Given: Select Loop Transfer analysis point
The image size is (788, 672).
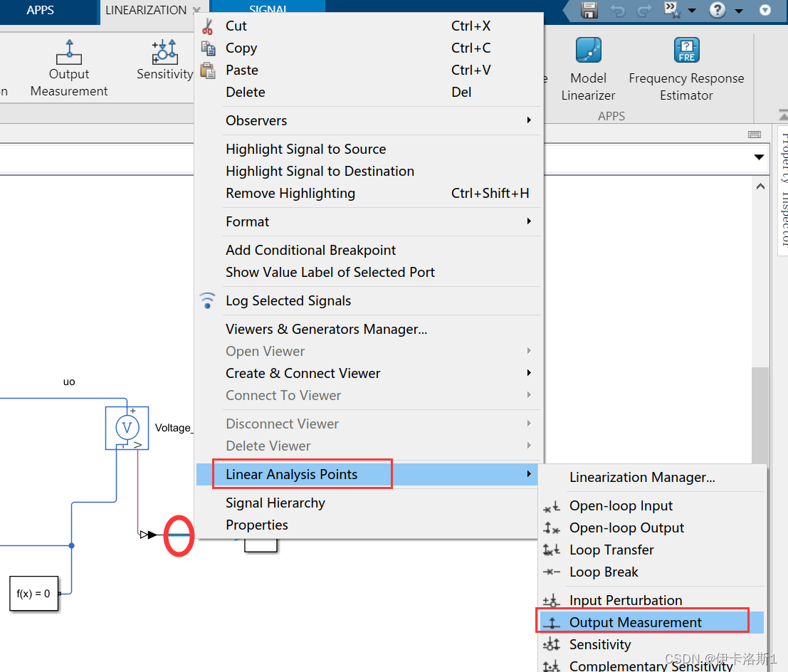Looking at the screenshot, I should pyautogui.click(x=652, y=550).
